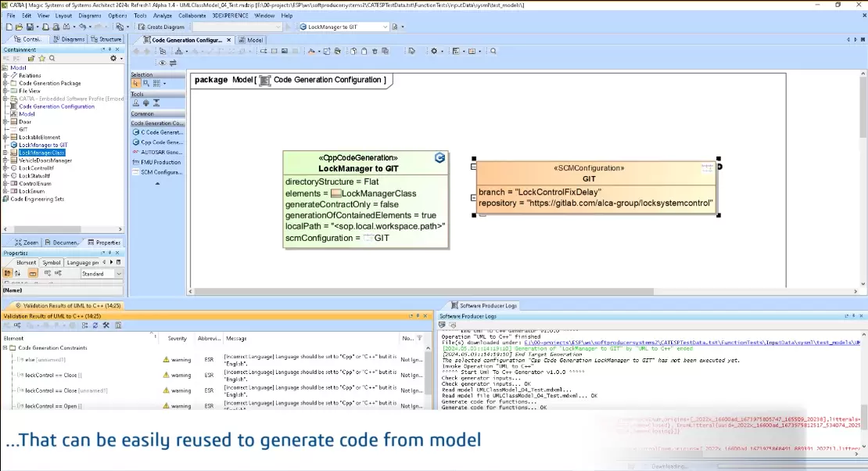This screenshot has height=471, width=868.
Task: Click the Create Diagram button
Action: coord(163,27)
